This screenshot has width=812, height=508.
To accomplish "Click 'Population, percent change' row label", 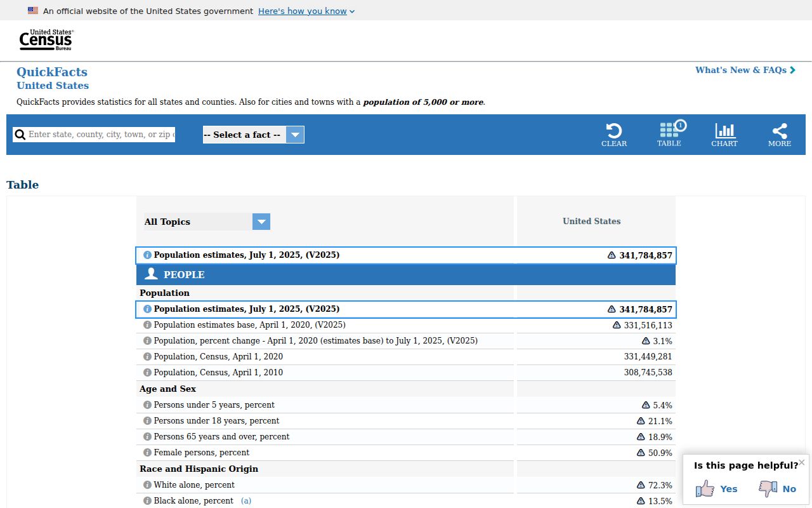I will [316, 341].
